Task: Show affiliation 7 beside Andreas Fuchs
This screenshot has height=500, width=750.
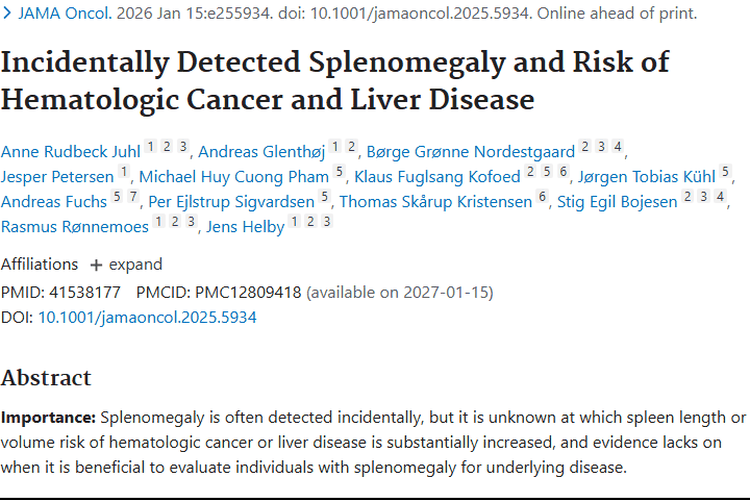Action: click(131, 198)
